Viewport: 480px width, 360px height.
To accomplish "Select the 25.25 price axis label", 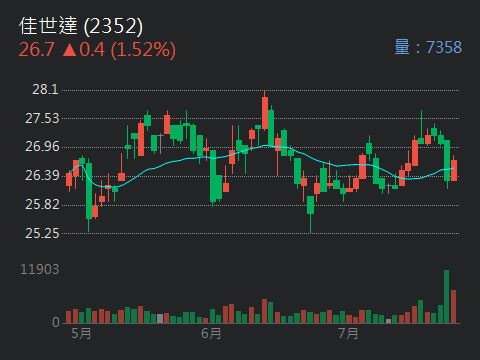I will [42, 233].
